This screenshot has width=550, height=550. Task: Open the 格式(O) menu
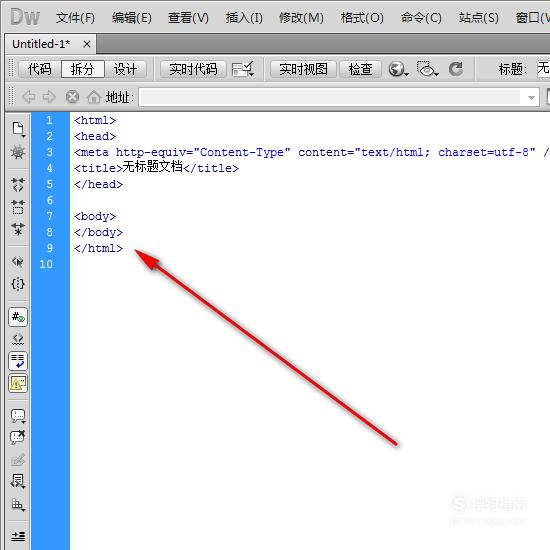pyautogui.click(x=362, y=18)
